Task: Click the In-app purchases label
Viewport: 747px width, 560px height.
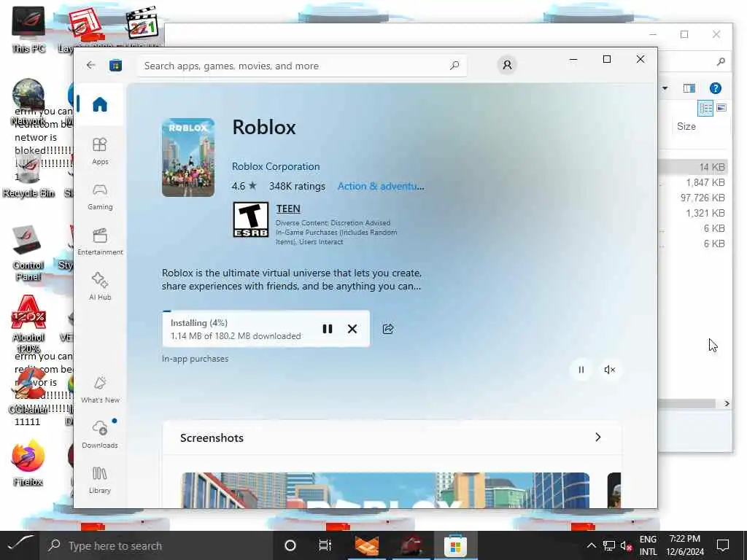Action: [195, 359]
